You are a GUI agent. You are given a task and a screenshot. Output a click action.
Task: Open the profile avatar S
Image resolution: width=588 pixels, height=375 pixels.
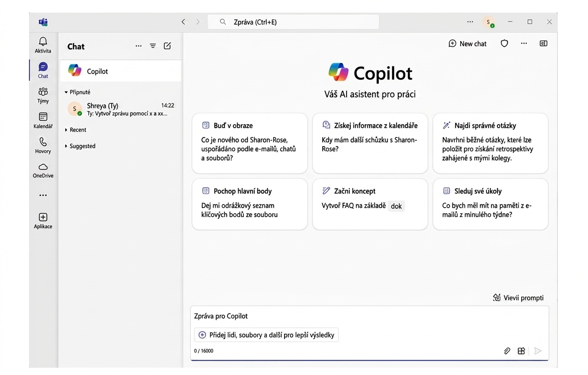pyautogui.click(x=488, y=22)
